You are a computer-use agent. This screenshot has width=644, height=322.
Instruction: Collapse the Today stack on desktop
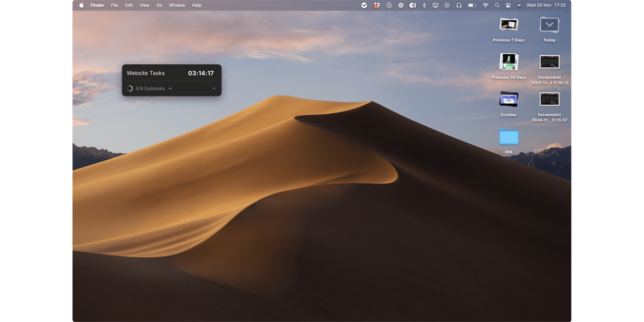point(549,25)
